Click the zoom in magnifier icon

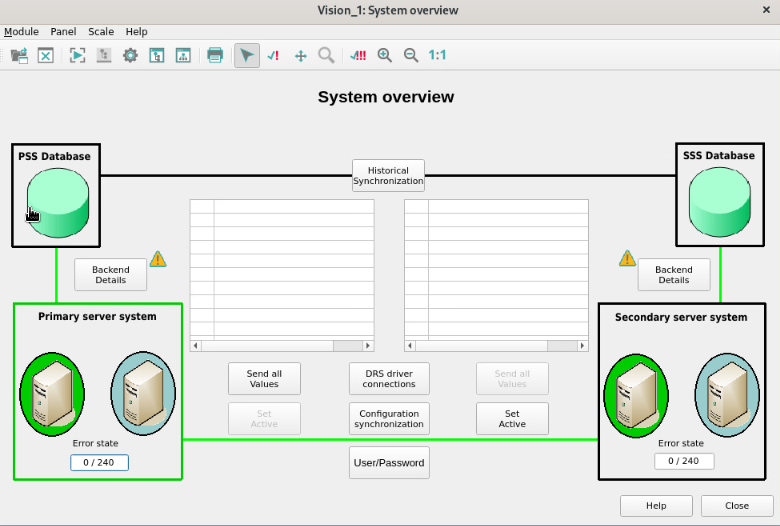click(385, 55)
